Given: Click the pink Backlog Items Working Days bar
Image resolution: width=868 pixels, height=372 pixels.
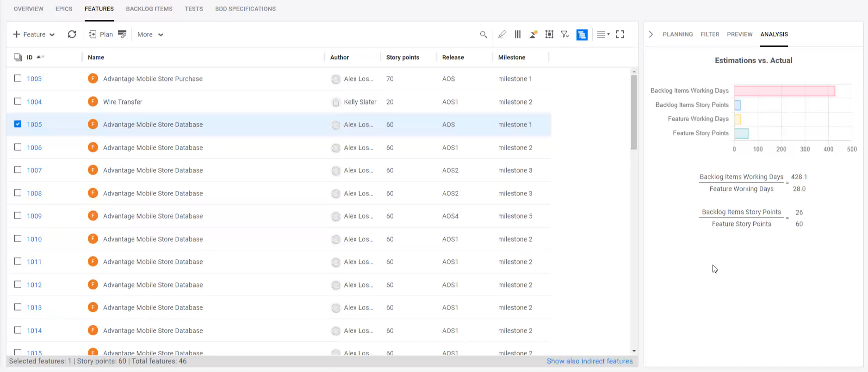Looking at the screenshot, I should (x=784, y=91).
